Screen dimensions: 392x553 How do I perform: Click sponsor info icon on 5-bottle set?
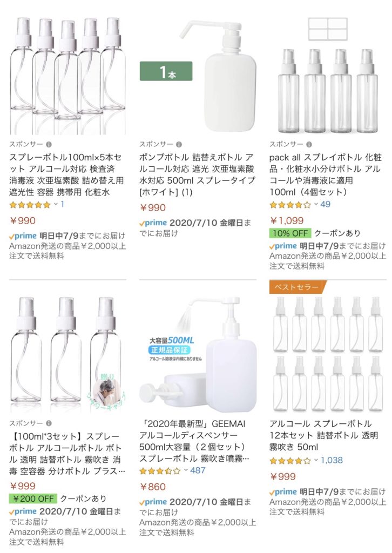(x=49, y=144)
